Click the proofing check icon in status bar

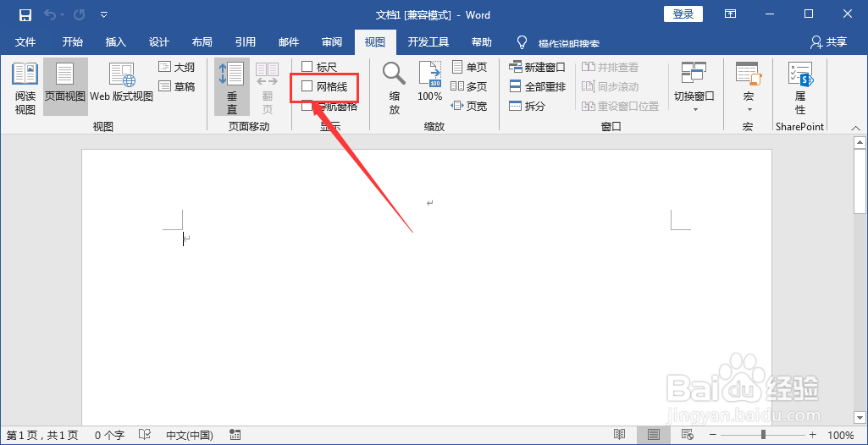145,435
